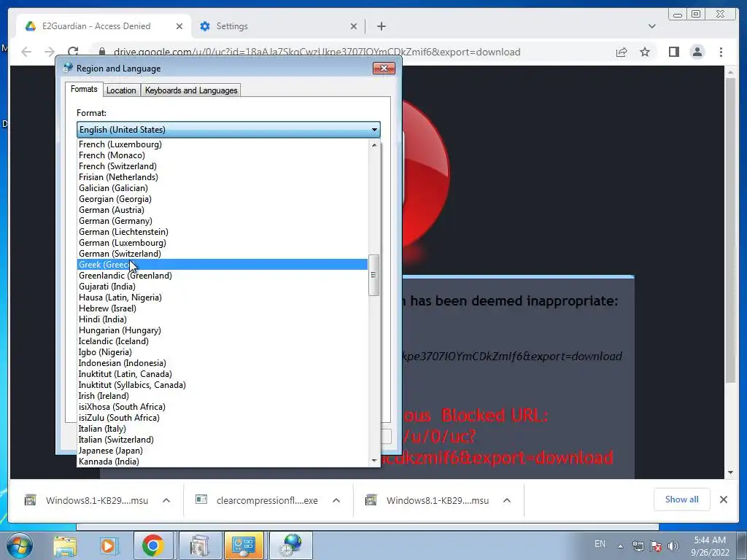Viewport: 747px width, 560px height.
Task: Click the format list scroll up arrow
Action: (374, 145)
